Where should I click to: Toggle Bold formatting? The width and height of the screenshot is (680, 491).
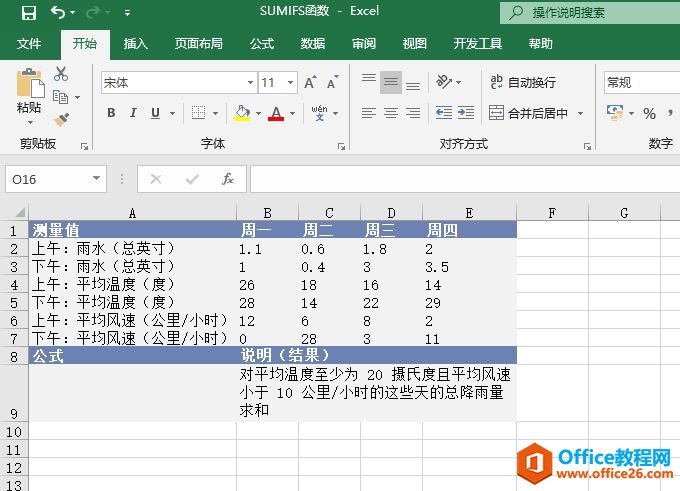coord(111,113)
